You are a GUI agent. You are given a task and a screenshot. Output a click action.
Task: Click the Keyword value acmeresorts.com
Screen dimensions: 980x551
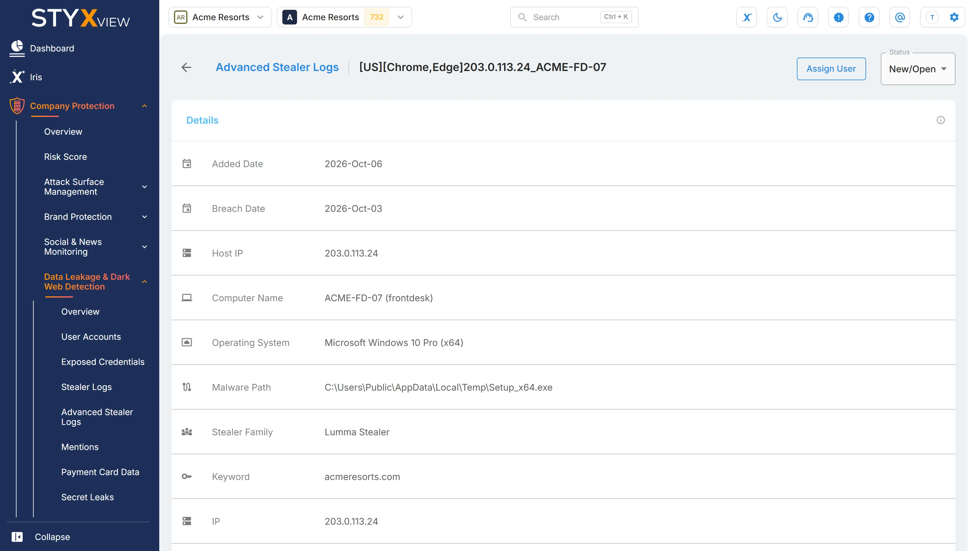tap(362, 477)
